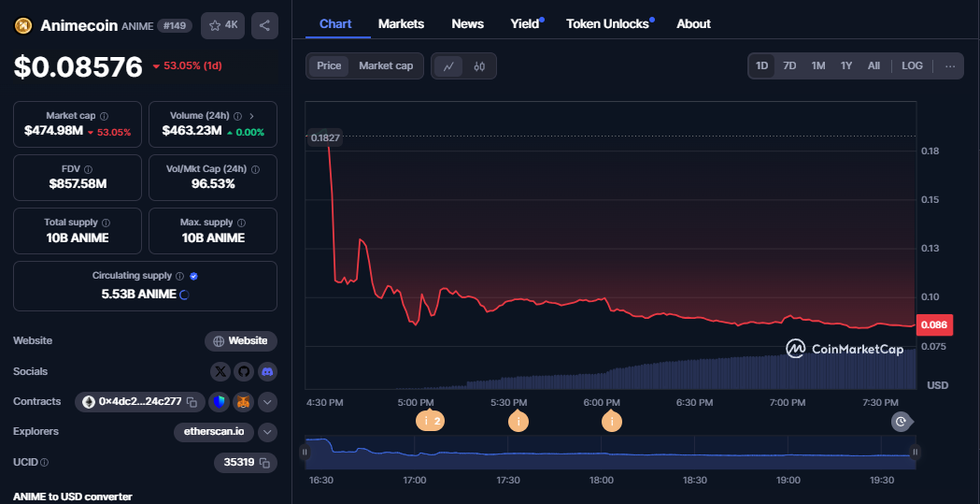980x504 pixels.
Task: Switch to the Markets tab
Action: (x=401, y=23)
